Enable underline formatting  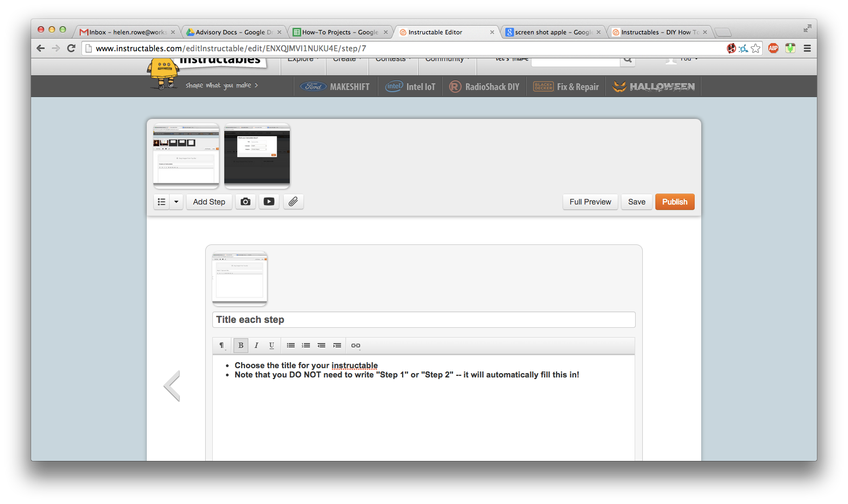click(271, 345)
